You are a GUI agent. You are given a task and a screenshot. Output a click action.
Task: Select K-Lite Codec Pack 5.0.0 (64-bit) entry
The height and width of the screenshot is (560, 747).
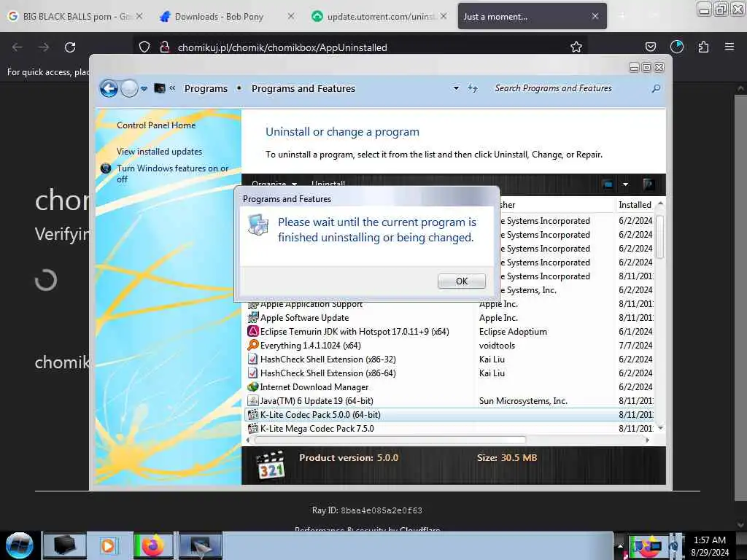pyautogui.click(x=450, y=414)
